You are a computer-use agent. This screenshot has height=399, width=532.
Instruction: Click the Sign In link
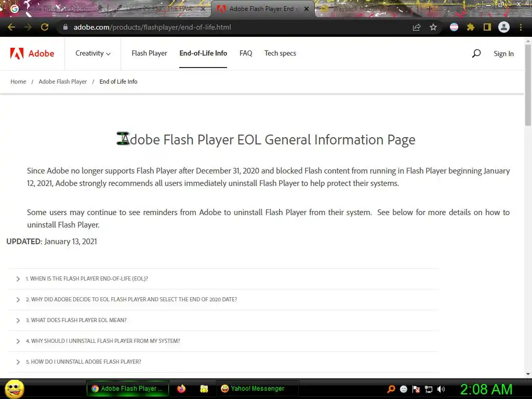pos(503,54)
